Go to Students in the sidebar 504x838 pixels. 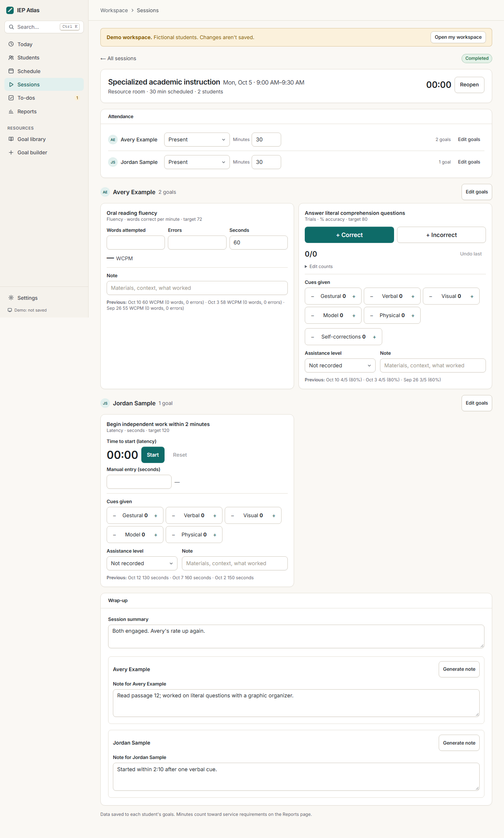click(x=44, y=58)
